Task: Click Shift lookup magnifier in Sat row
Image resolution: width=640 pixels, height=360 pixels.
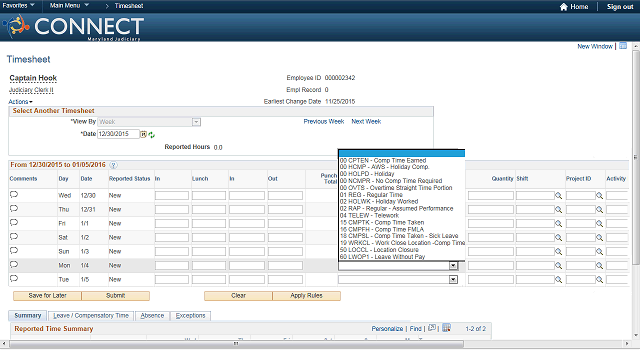Action: click(x=558, y=238)
